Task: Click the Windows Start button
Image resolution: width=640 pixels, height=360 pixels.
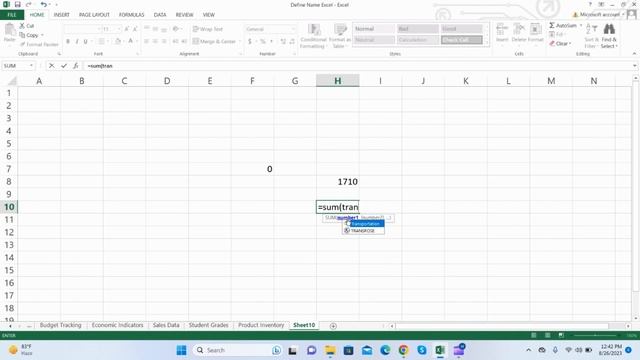Action: click(181, 350)
